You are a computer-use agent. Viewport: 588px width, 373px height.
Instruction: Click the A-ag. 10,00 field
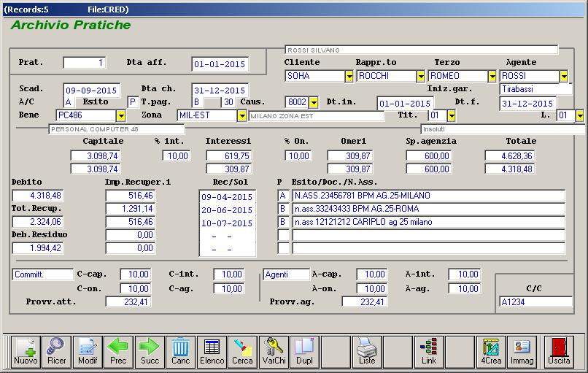pyautogui.click(x=465, y=288)
